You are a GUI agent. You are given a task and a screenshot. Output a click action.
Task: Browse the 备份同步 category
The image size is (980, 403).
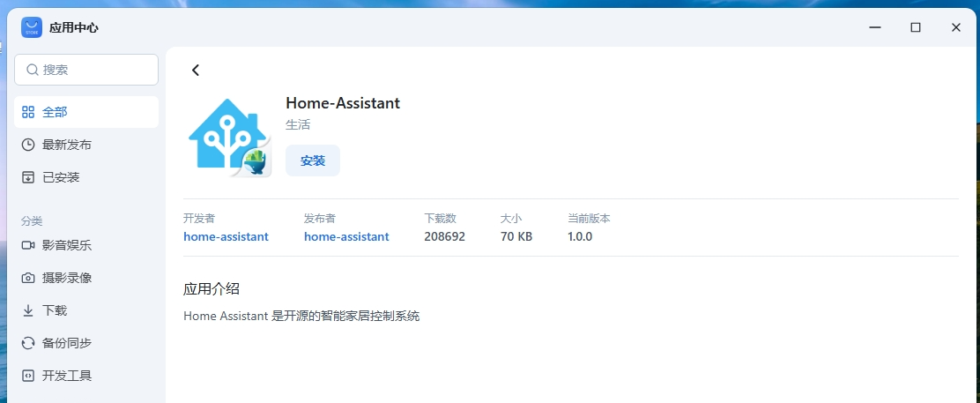pos(86,343)
